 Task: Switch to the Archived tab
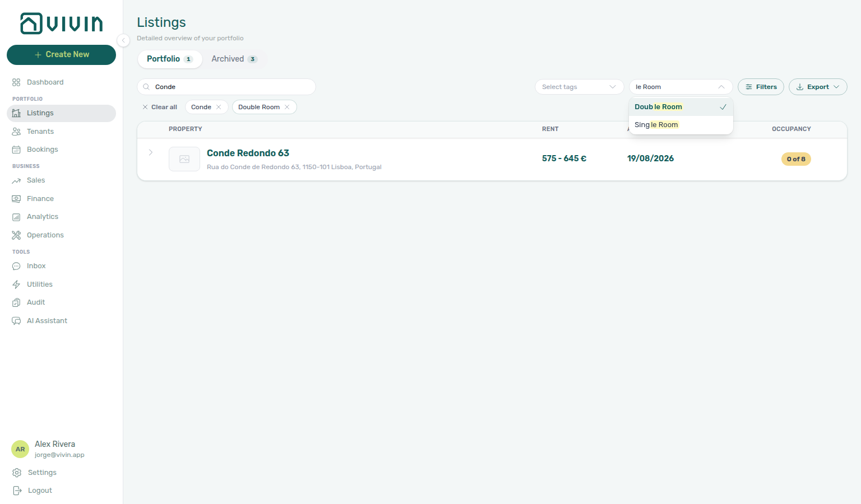(234, 59)
